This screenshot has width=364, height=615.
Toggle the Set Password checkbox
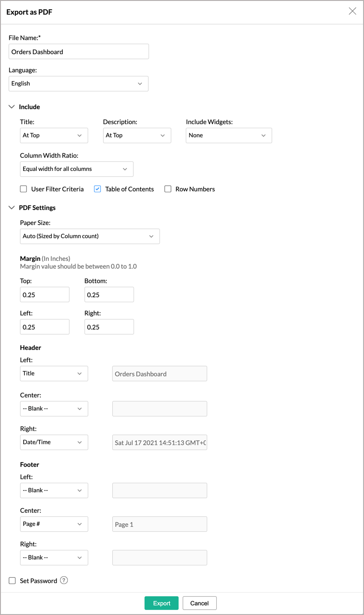click(x=12, y=580)
